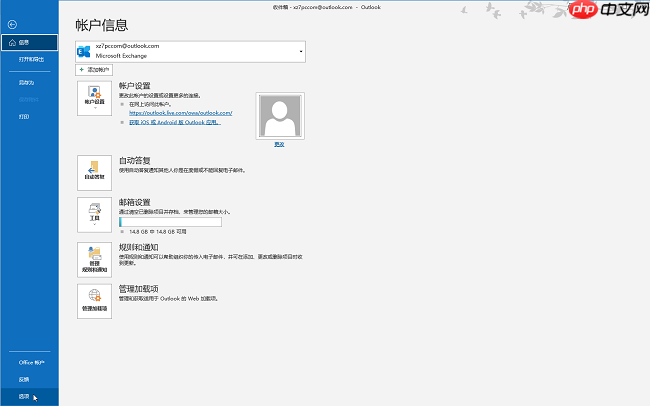Choose 另存为 (Save As) in sidebar
650x406 pixels.
point(26,83)
